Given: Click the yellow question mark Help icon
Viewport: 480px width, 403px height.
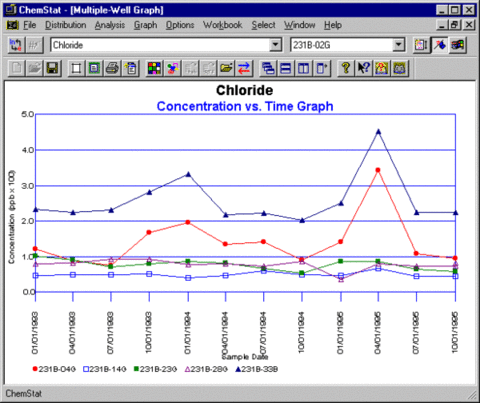Looking at the screenshot, I should point(346,68).
